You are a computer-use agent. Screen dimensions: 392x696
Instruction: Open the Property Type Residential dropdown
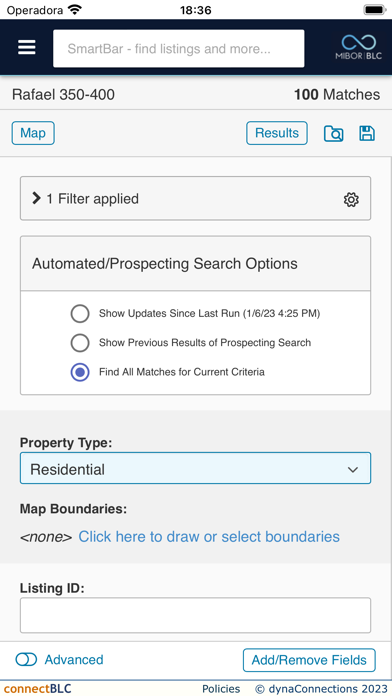tap(195, 468)
